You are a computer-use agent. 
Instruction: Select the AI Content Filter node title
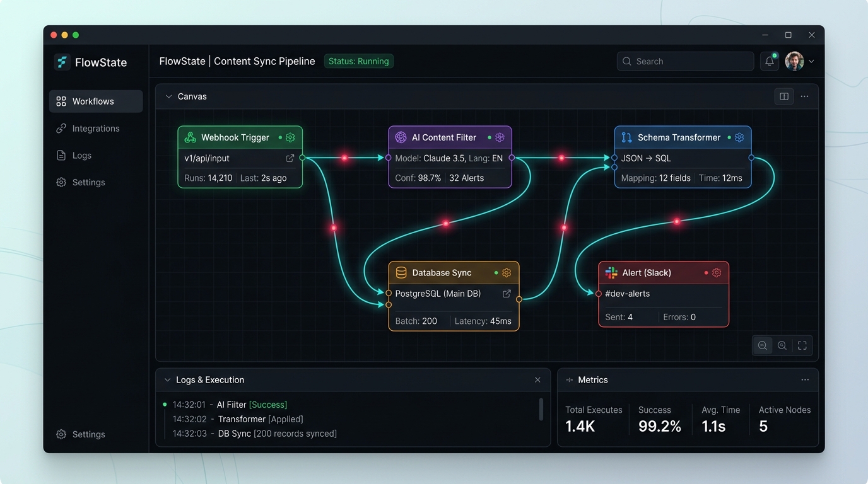[x=444, y=137]
